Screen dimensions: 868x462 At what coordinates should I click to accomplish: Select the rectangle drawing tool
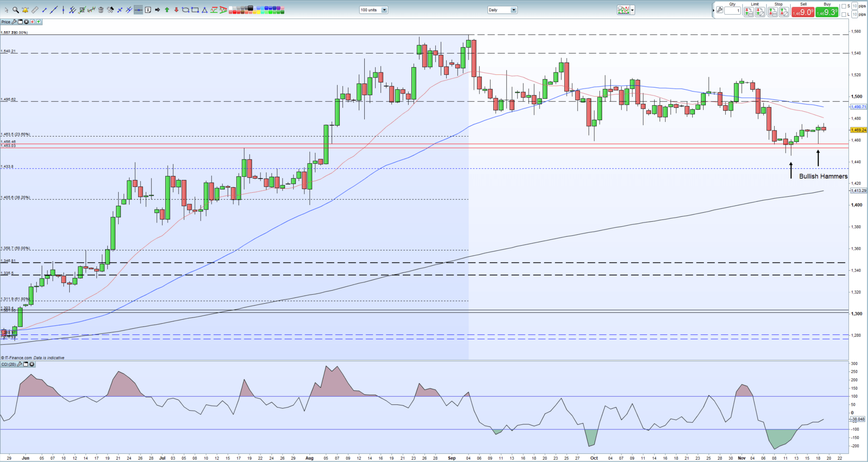[x=195, y=10]
